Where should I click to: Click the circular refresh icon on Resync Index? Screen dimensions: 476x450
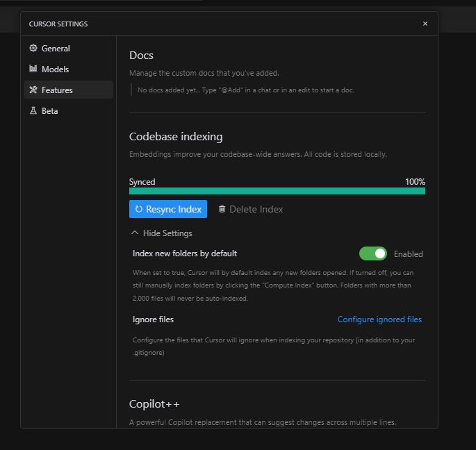tap(138, 209)
